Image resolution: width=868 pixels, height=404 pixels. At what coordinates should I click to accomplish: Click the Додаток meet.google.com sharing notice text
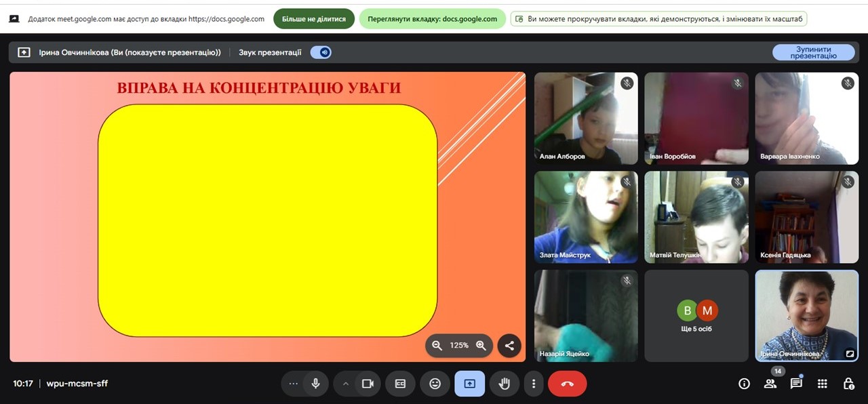(146, 19)
